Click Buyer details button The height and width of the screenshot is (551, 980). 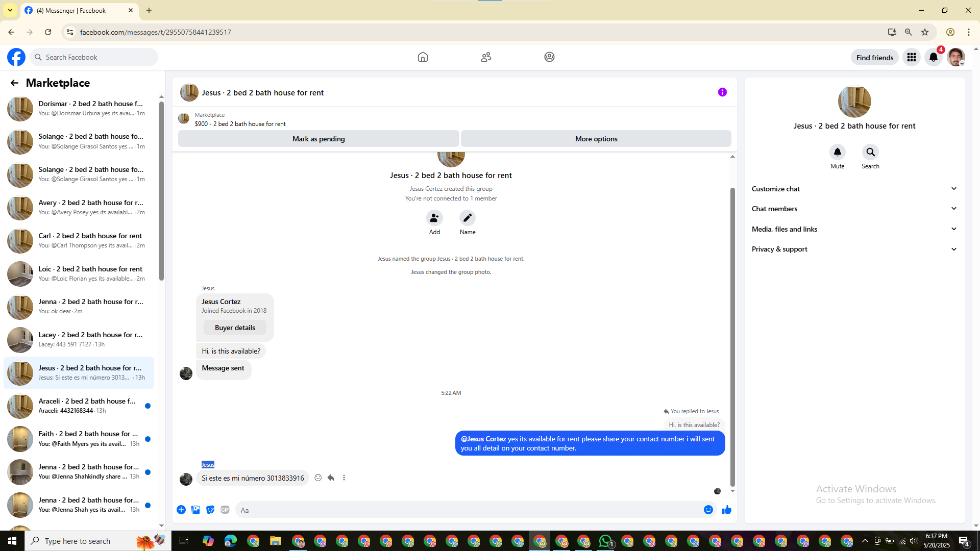(235, 328)
